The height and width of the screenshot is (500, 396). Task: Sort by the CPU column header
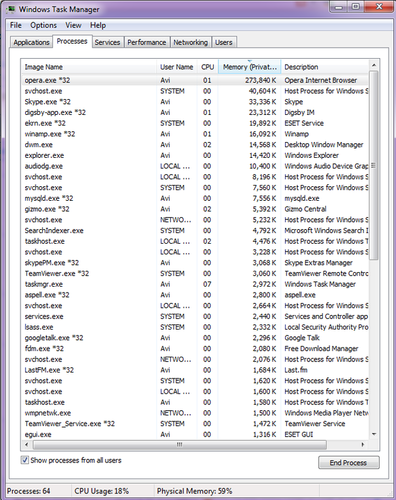pos(207,67)
